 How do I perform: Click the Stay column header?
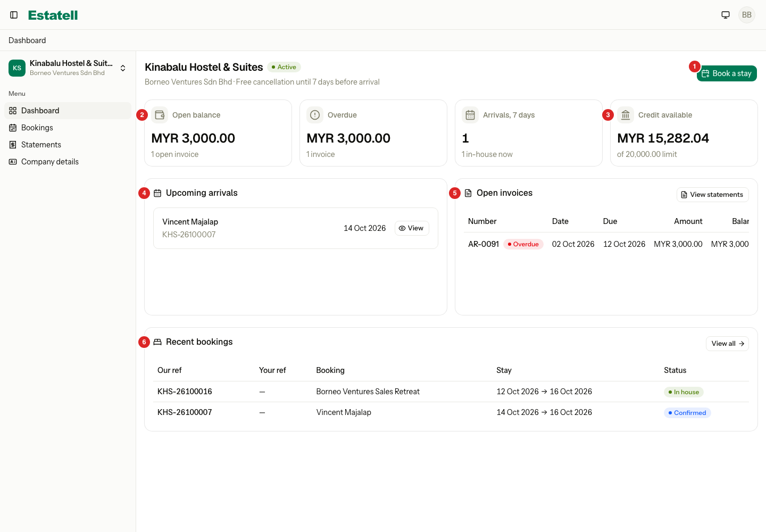504,370
